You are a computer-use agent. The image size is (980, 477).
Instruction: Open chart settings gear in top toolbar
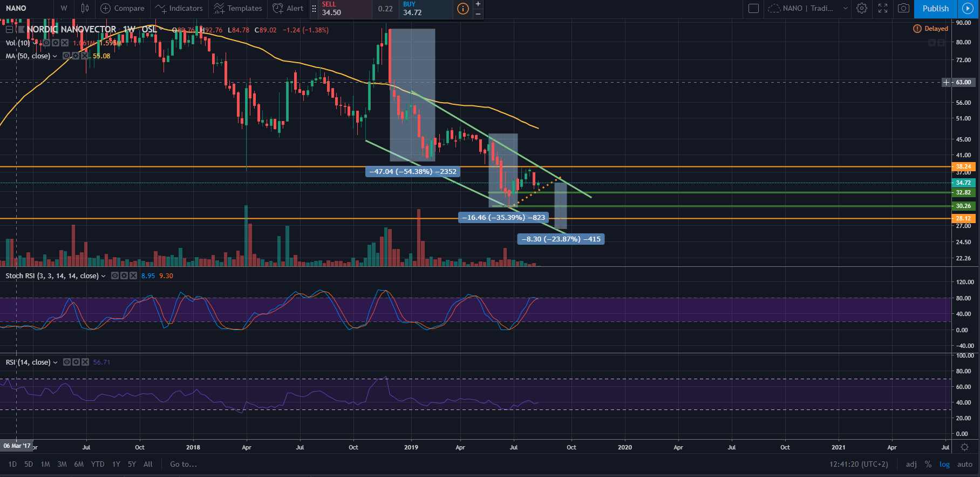coord(862,8)
